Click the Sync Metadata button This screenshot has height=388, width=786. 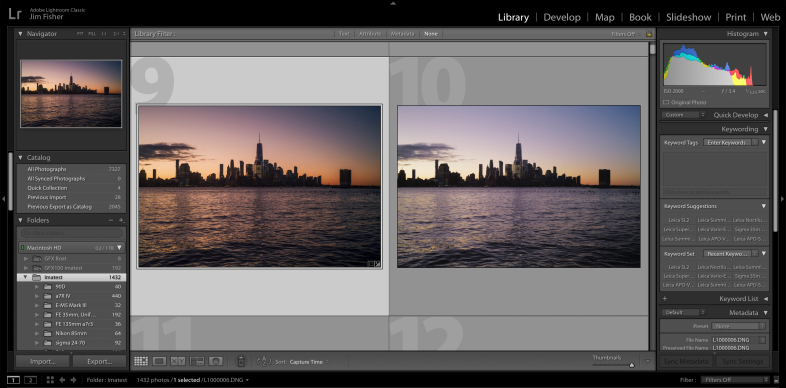686,361
